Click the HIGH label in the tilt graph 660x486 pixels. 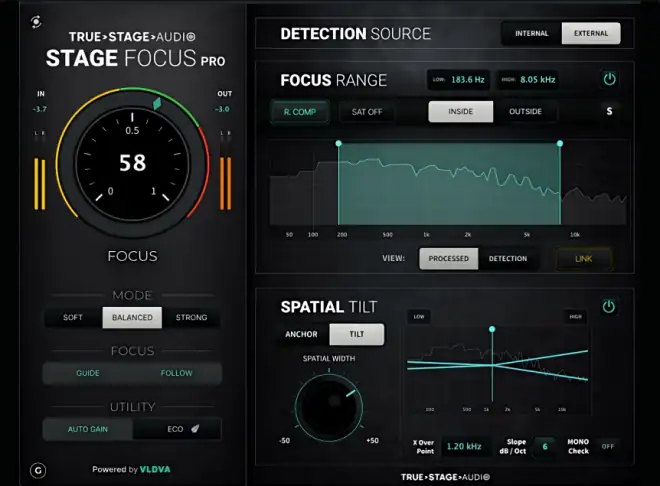575,317
